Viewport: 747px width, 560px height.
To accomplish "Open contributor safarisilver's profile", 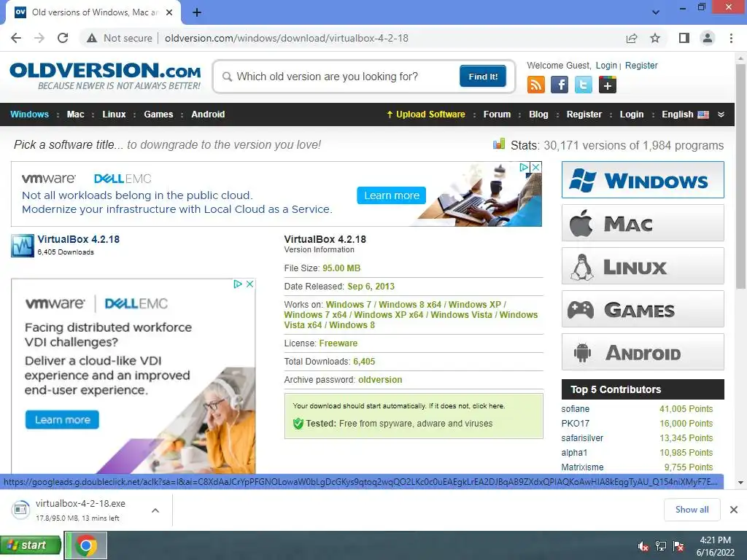I will [582, 438].
